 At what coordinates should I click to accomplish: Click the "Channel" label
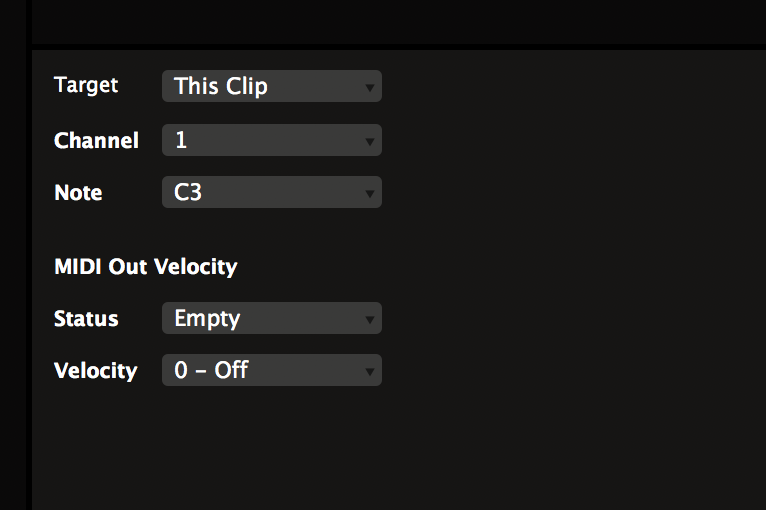pyautogui.click(x=96, y=140)
